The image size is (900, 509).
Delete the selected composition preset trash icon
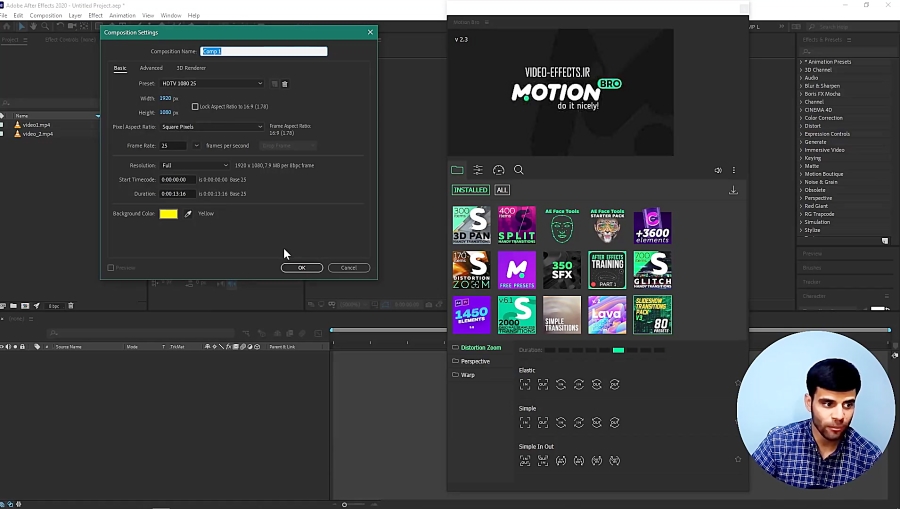(285, 84)
